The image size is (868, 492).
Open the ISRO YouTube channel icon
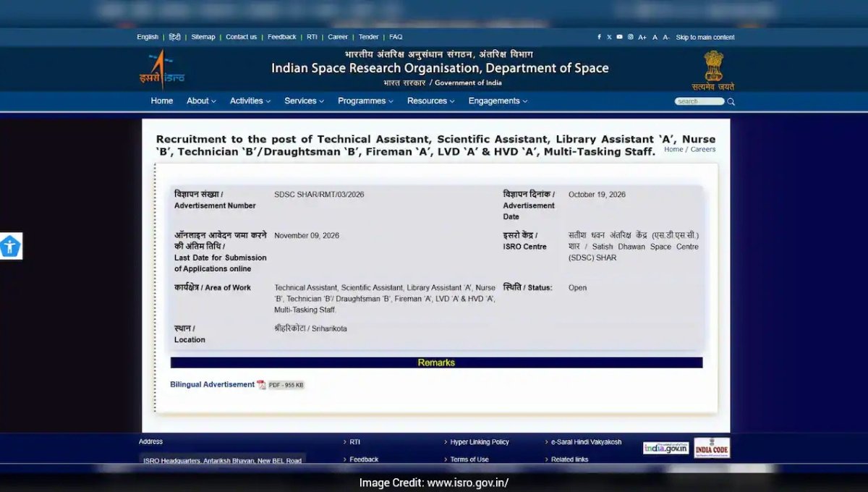pyautogui.click(x=619, y=37)
